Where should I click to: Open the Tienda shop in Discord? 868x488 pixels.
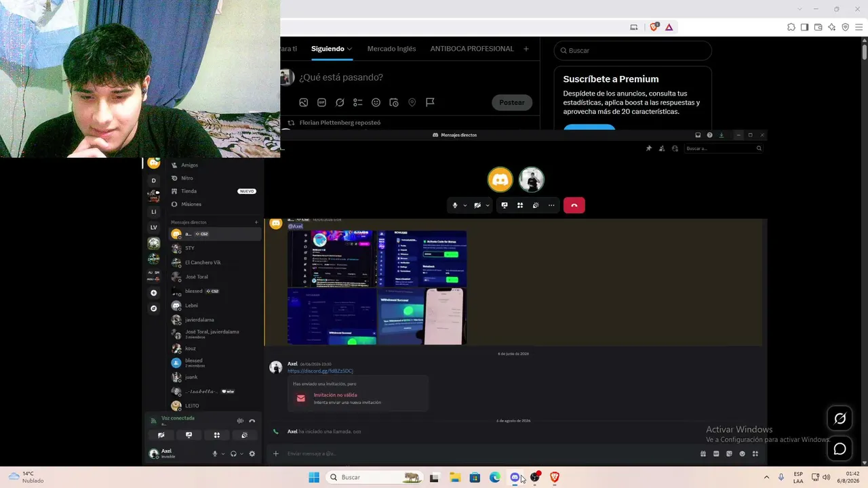[x=215, y=191]
